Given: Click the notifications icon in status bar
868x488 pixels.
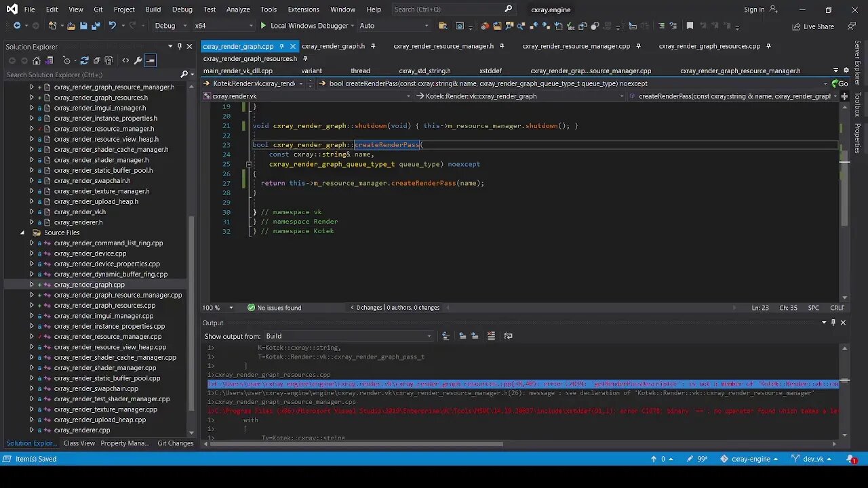Looking at the screenshot, I should pos(851,459).
